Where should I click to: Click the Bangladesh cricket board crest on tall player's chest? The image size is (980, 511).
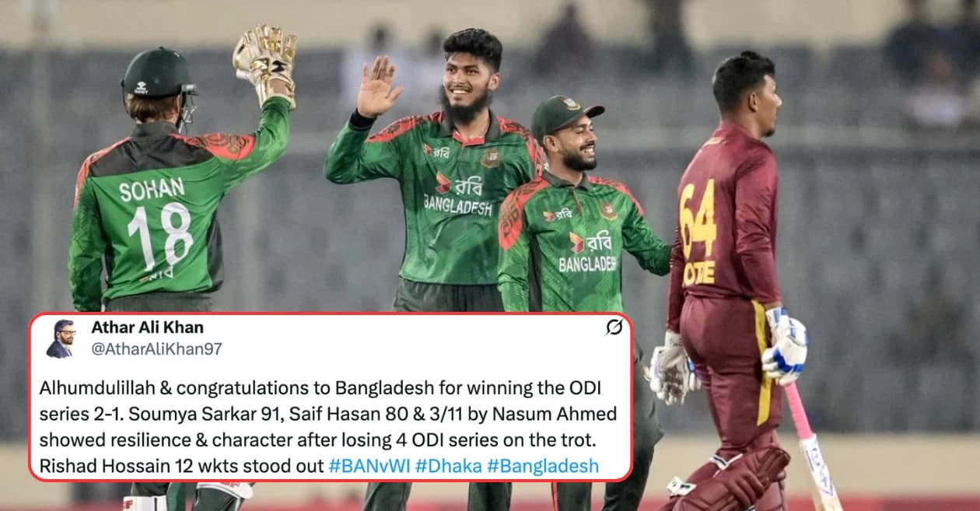[x=490, y=159]
